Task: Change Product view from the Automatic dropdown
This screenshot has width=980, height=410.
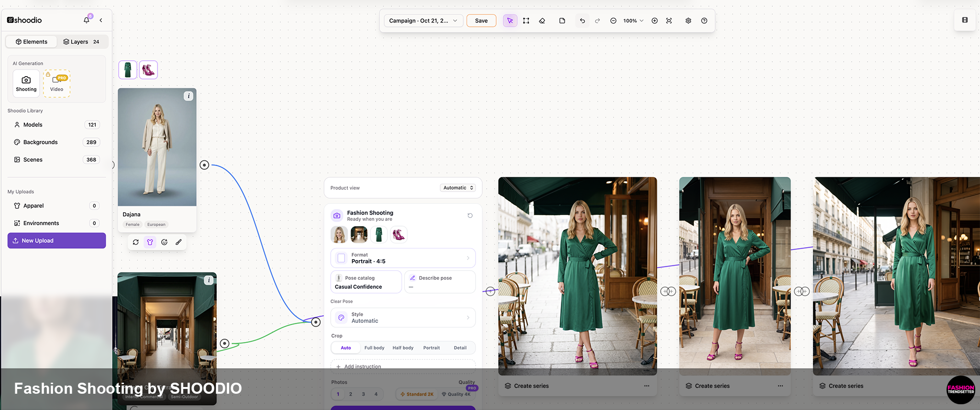Action: pos(458,188)
